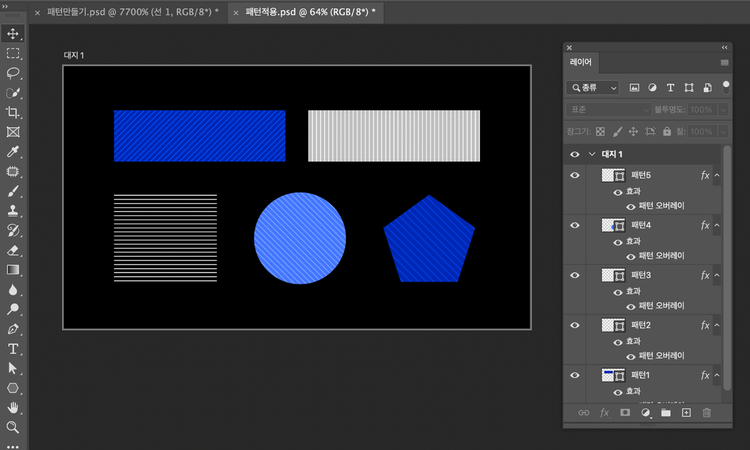Screen dimensions: 750x450
Task: Toggle visibility of the 대지 1 artboard
Action: pyautogui.click(x=574, y=154)
